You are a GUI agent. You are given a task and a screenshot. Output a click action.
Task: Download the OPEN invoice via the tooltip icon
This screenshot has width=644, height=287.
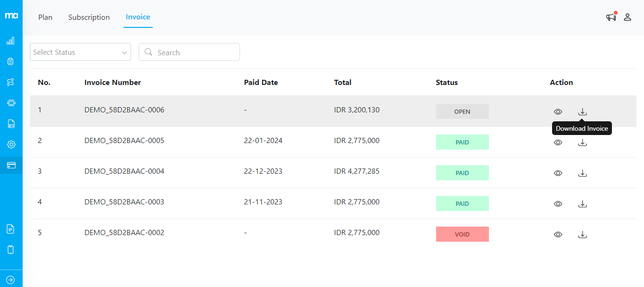(583, 111)
